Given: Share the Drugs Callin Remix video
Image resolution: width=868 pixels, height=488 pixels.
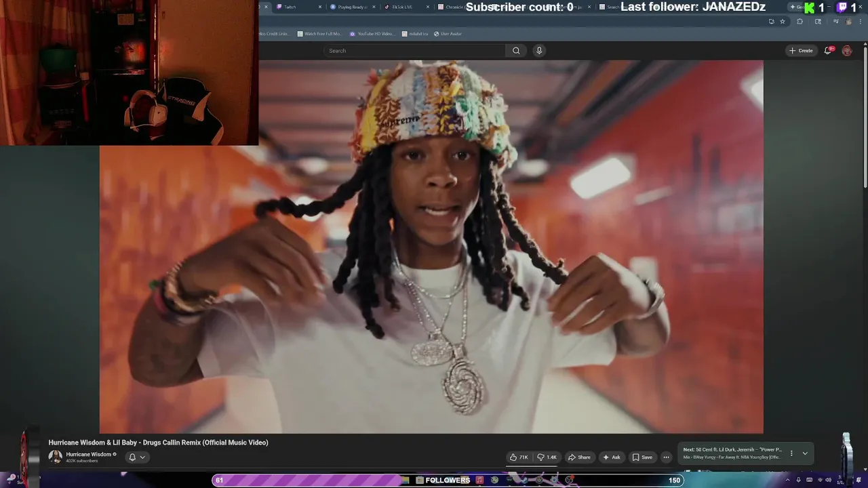Looking at the screenshot, I should [579, 457].
